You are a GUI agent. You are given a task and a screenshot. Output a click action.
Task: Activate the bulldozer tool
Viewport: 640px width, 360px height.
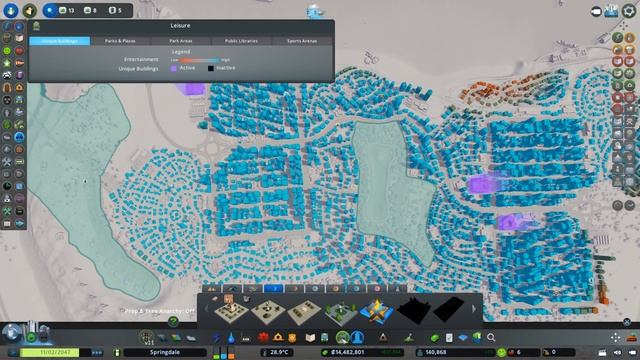point(632,338)
